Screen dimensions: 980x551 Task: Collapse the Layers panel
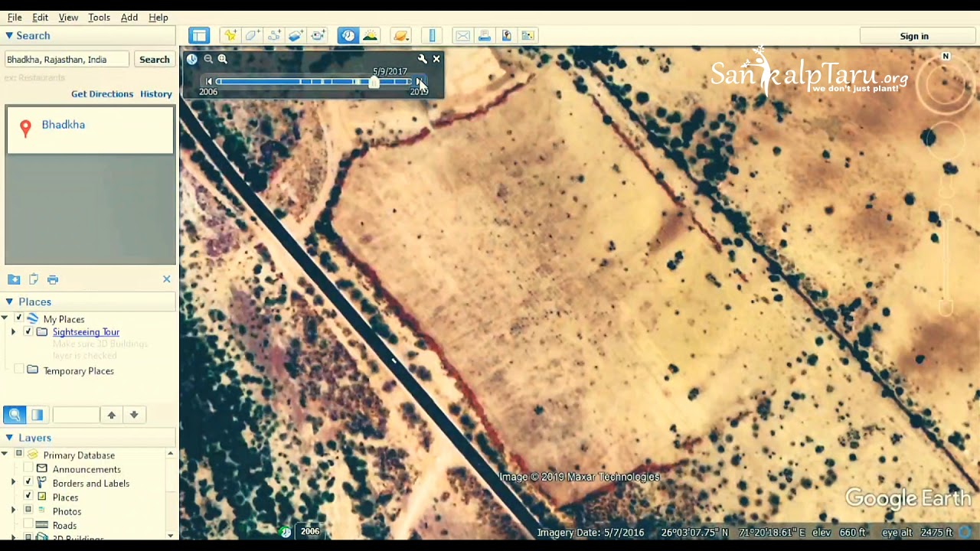pos(9,438)
